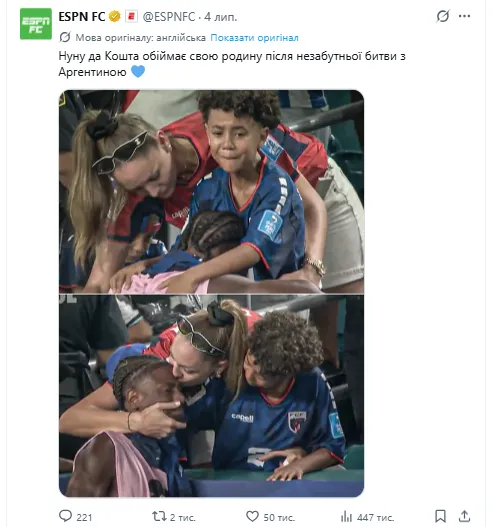Screen dimensions: 499x527
Task: Like the post with the heart icon
Action: [x=252, y=516]
